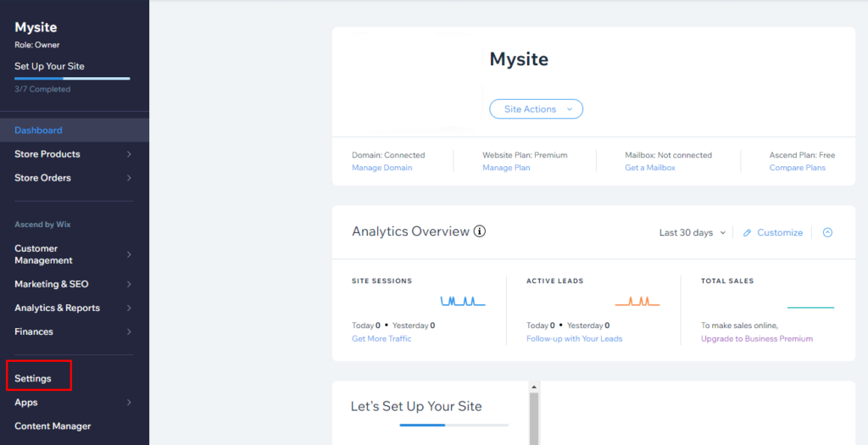This screenshot has height=445, width=868.
Task: Click the Set Up Your Site progress bar
Action: (x=72, y=78)
